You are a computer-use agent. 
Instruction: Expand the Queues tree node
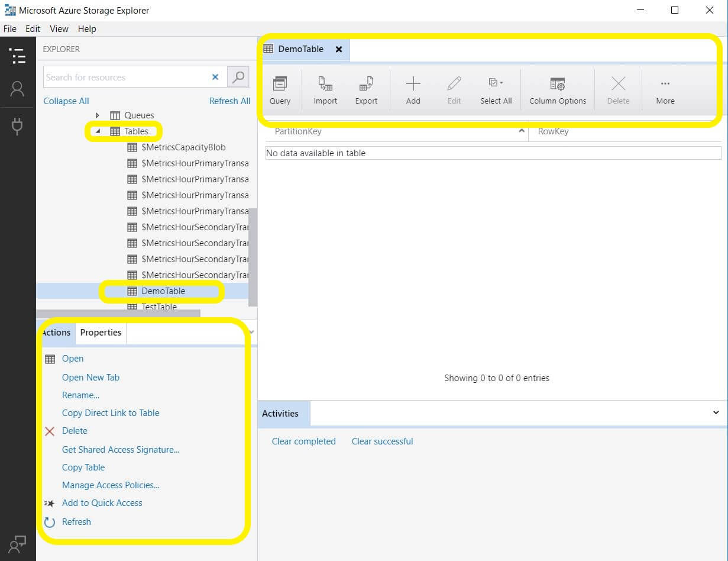pos(98,115)
